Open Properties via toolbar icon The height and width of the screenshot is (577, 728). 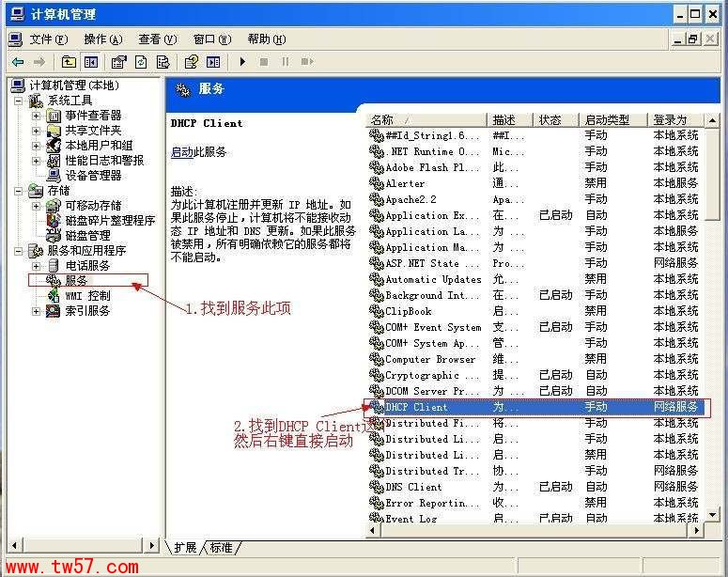coord(118,62)
